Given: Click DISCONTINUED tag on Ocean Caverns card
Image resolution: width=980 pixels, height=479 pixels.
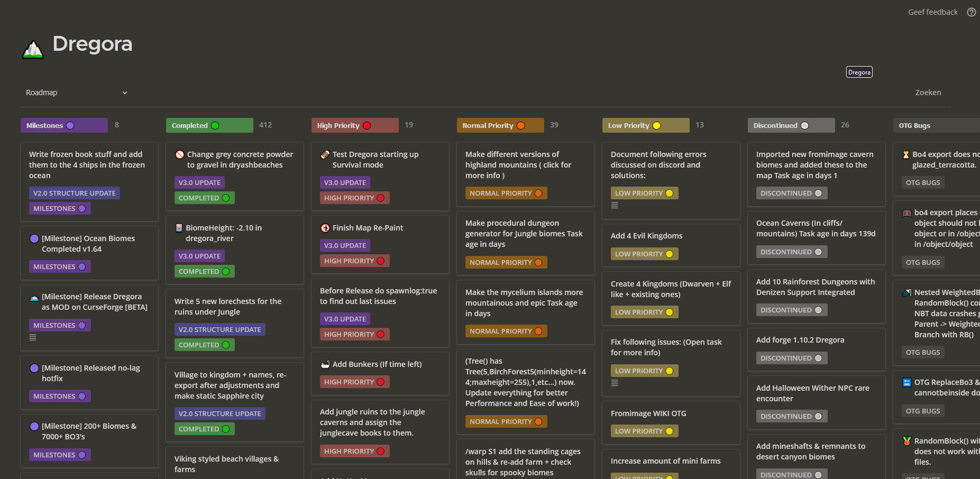Looking at the screenshot, I should coord(792,252).
